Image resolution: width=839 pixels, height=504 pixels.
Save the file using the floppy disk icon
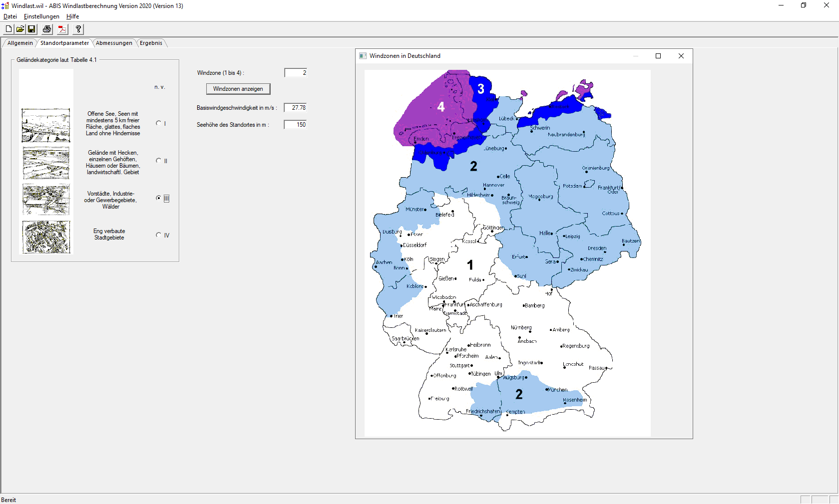31,29
